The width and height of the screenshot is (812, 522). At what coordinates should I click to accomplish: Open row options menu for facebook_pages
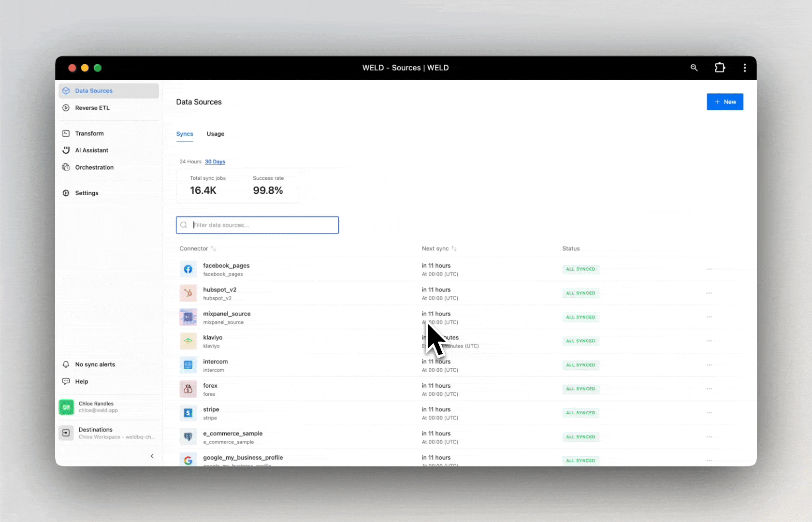(709, 269)
